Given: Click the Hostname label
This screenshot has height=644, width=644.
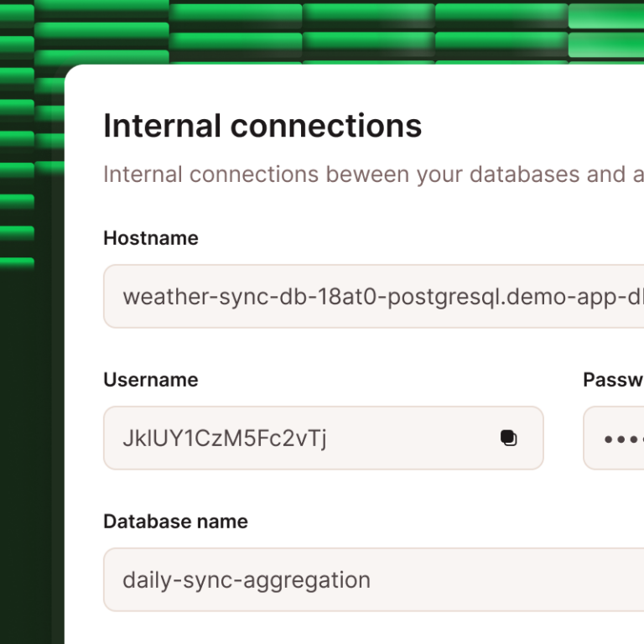Looking at the screenshot, I should (x=151, y=238).
